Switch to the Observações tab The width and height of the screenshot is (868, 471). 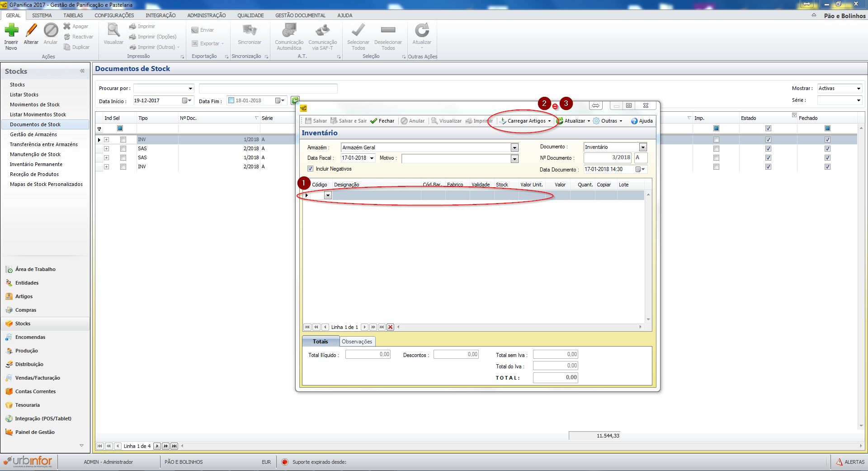coord(357,342)
